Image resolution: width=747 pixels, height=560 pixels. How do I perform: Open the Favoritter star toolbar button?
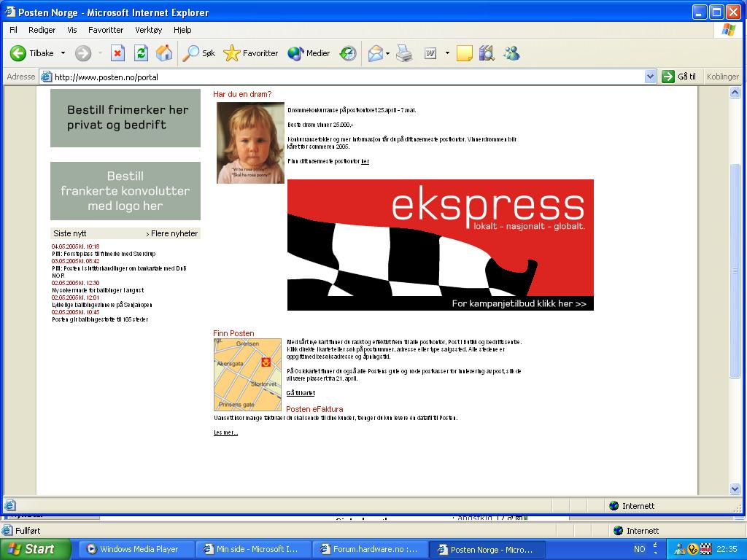point(251,52)
